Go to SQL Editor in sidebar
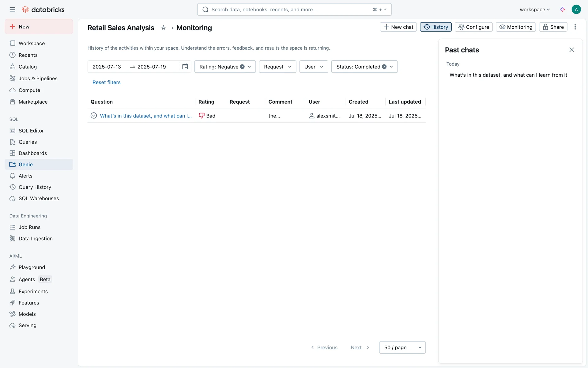This screenshot has width=588, height=368. pyautogui.click(x=31, y=131)
